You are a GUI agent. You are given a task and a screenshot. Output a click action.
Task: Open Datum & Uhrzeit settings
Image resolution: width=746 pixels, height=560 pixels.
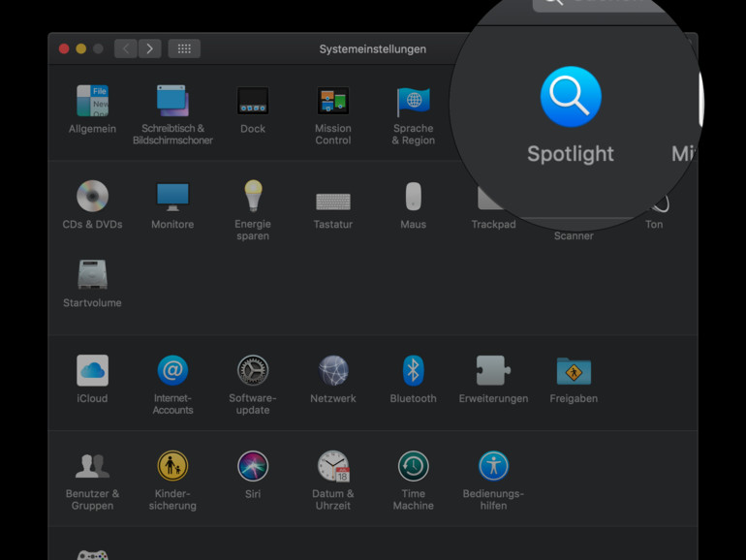pyautogui.click(x=333, y=466)
